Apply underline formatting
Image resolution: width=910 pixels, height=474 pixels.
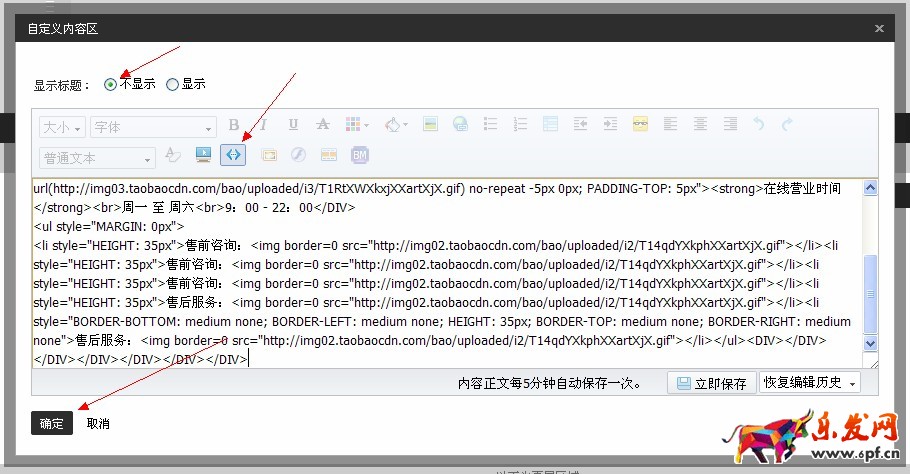(x=293, y=125)
